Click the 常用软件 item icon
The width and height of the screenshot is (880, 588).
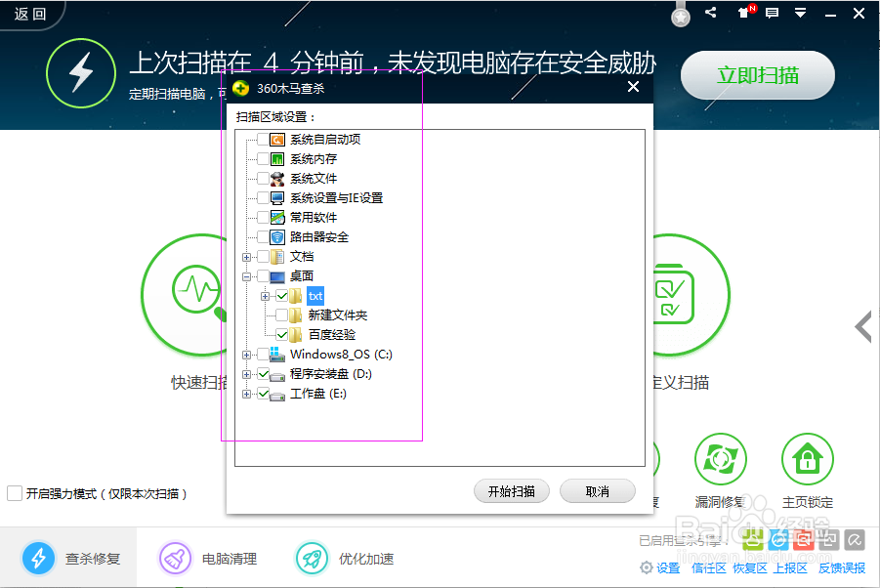click(277, 218)
